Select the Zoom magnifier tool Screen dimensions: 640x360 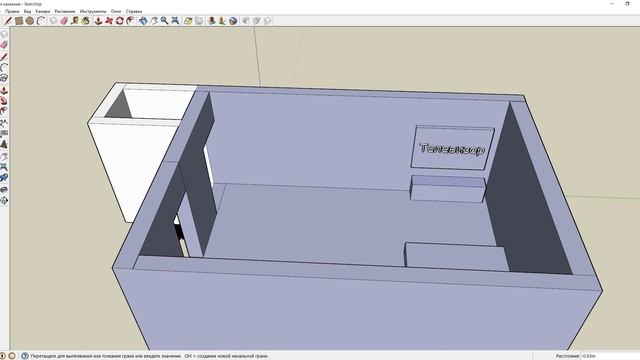(164, 20)
